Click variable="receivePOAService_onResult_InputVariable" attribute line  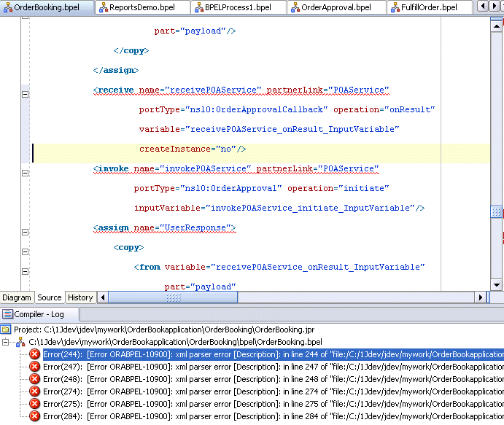[x=269, y=129]
